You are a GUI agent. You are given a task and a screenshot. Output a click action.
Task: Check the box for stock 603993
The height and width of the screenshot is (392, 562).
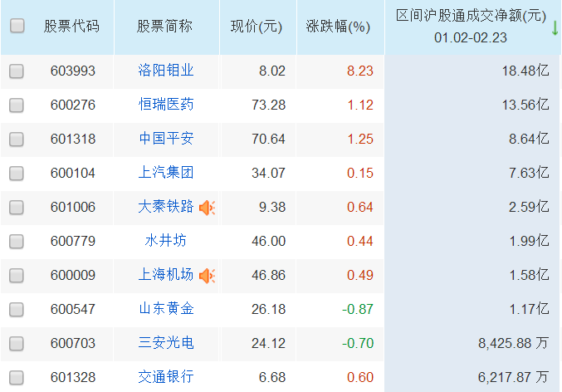pos(17,71)
